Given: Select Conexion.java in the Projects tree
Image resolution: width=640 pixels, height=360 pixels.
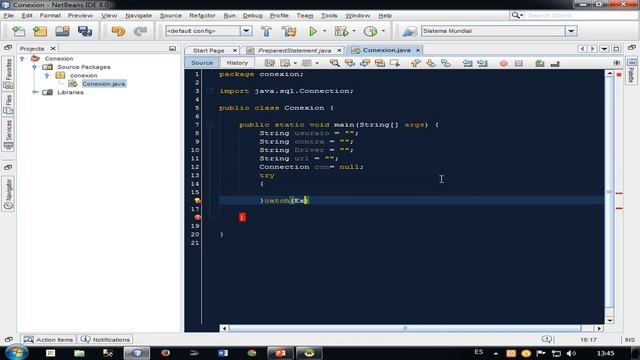Looking at the screenshot, I should (x=104, y=84).
